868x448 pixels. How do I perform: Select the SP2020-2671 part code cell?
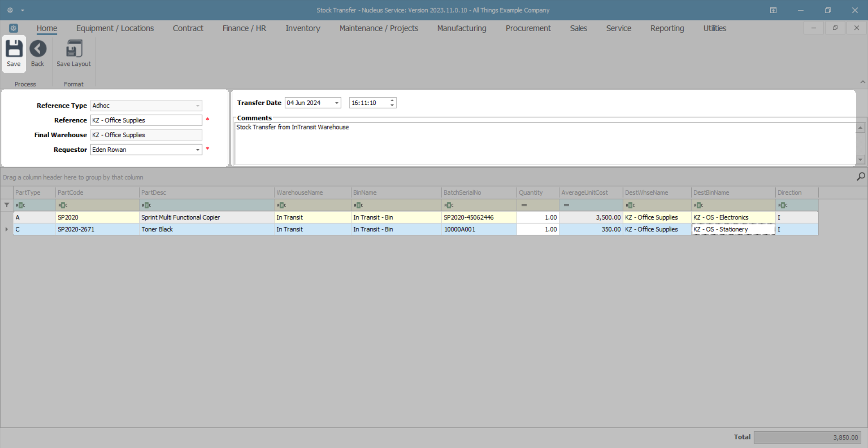97,229
